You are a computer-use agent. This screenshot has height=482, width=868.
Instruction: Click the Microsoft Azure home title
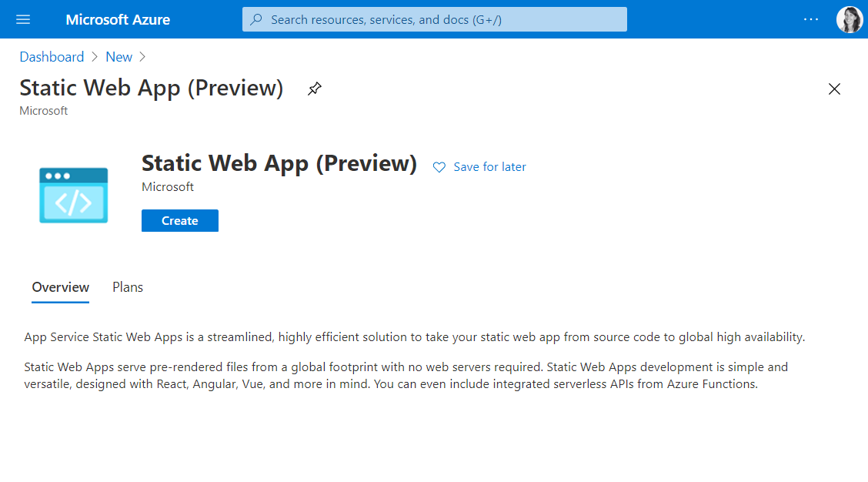(119, 19)
